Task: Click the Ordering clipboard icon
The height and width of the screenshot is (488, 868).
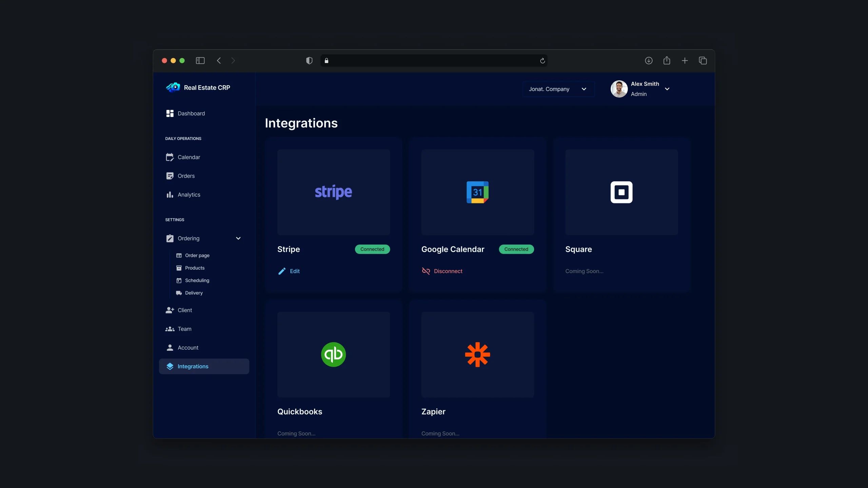Action: [170, 238]
